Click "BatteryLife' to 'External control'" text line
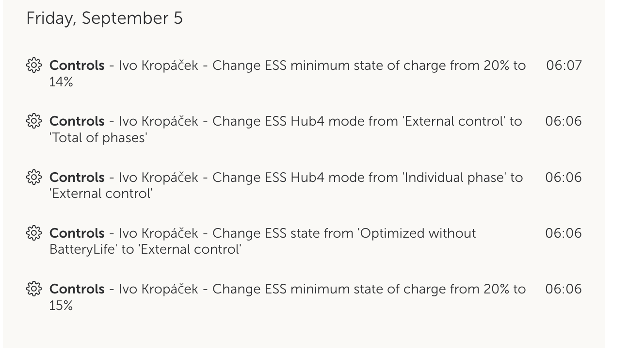 (x=145, y=250)
